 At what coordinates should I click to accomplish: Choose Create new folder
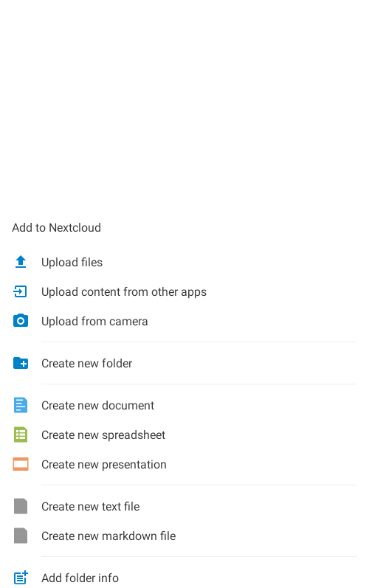pyautogui.click(x=184, y=364)
